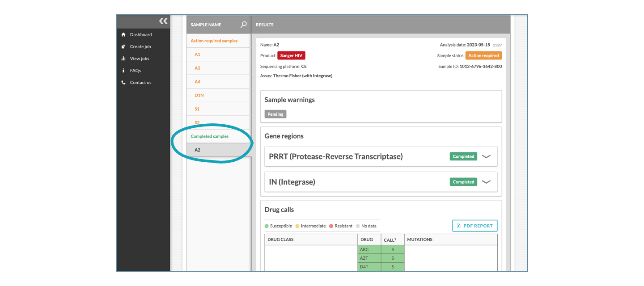
Task: Click the Create job icon
Action: point(123,46)
